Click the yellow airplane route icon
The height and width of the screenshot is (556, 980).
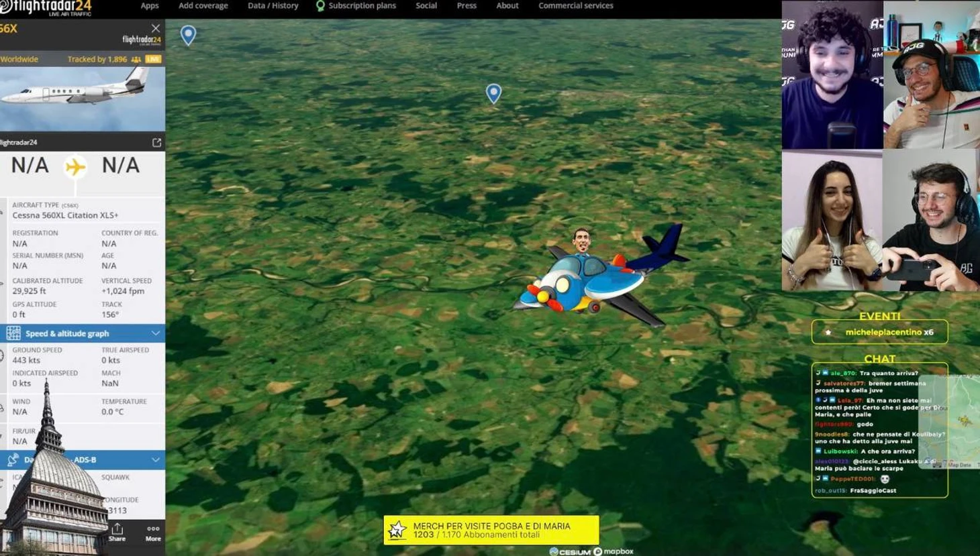pos(75,166)
